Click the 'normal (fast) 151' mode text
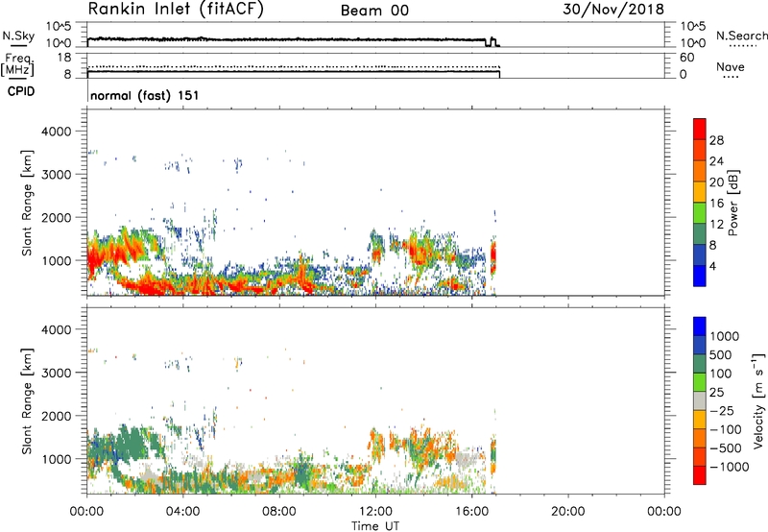Screen dimensions: 768x532 coord(145,95)
